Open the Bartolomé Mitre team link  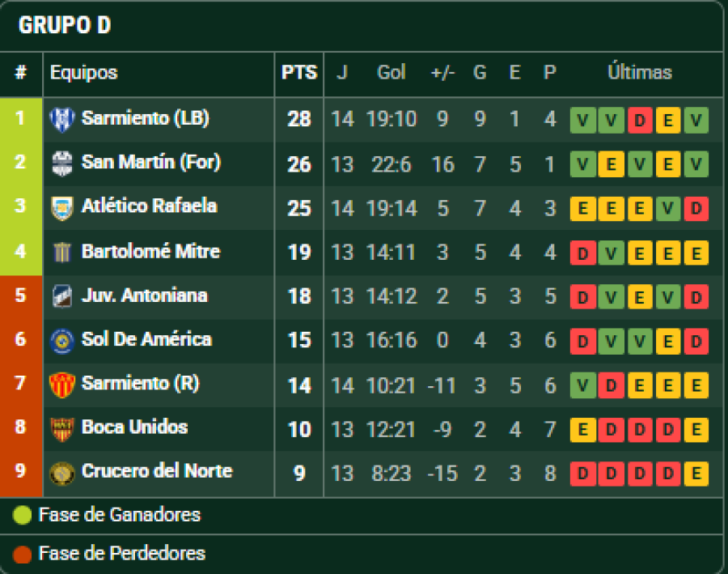pos(150,251)
